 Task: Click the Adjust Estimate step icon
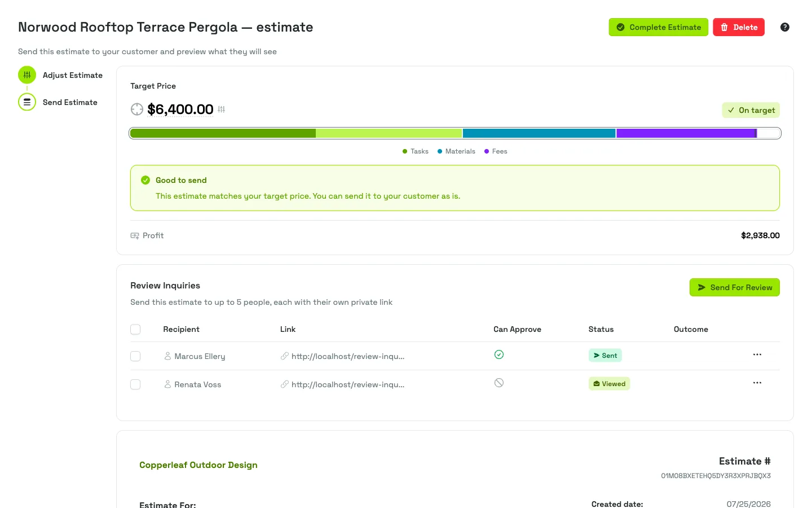27,75
